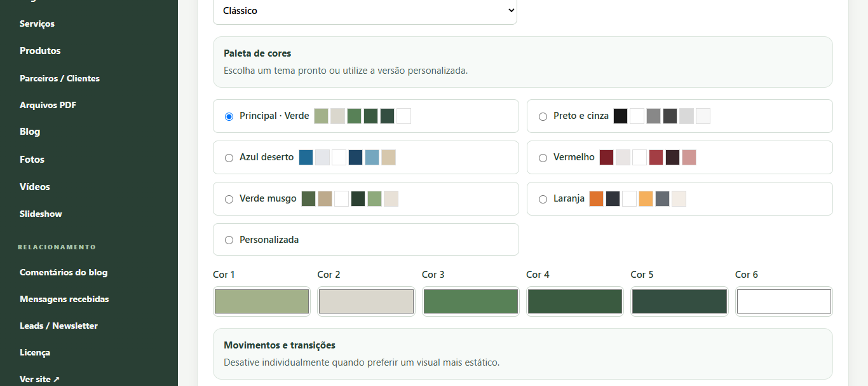Open the Produtos section

tap(40, 51)
